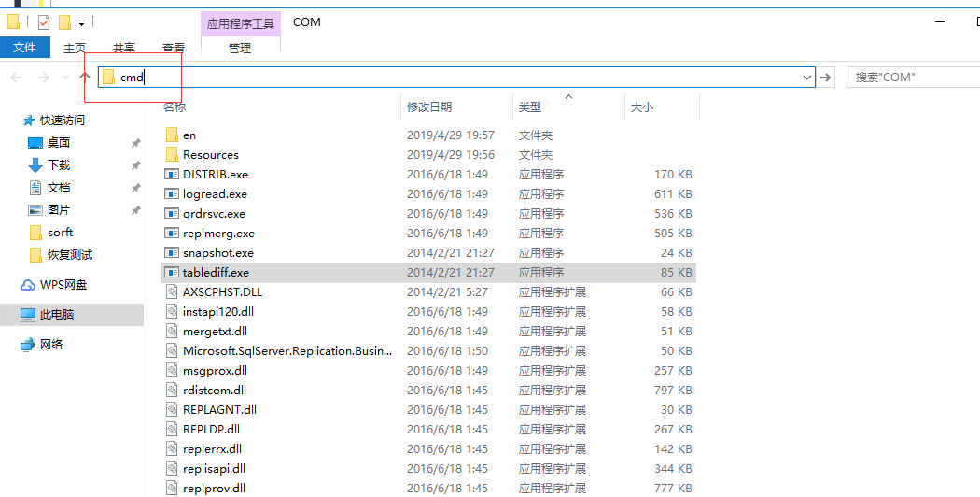Image resolution: width=980 pixels, height=497 pixels.
Task: Open 图片 in the navigation pane
Action: click(x=59, y=210)
